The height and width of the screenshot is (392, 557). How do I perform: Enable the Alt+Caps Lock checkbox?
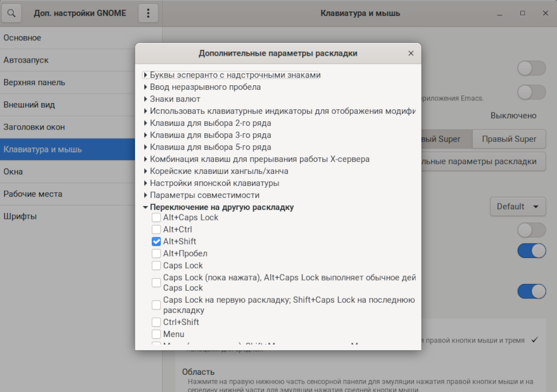[156, 217]
